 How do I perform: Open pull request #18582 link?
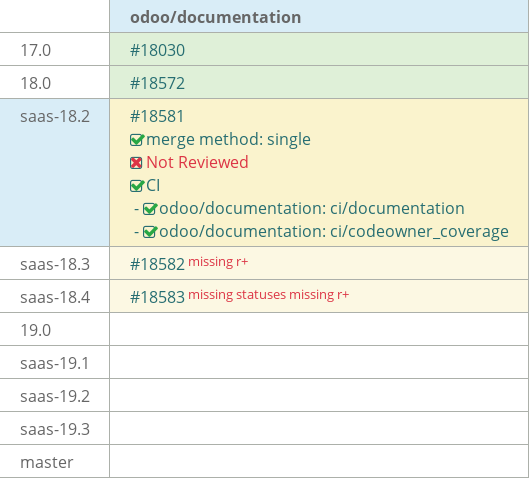click(158, 264)
